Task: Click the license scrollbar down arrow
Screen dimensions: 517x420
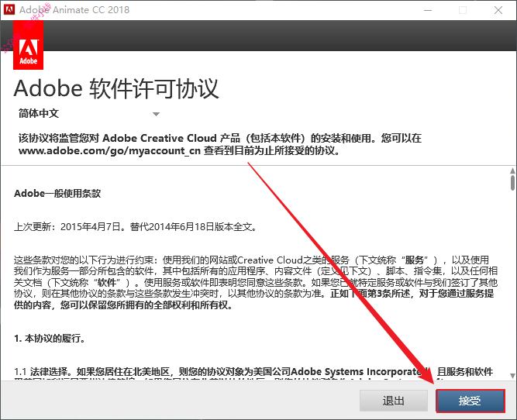Action: tap(512, 376)
